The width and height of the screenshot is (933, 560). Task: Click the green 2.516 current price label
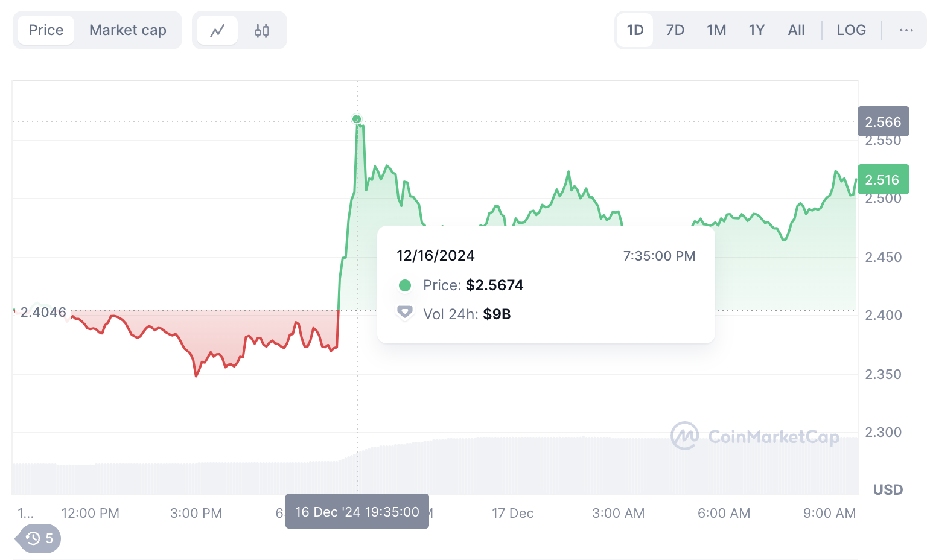click(883, 180)
